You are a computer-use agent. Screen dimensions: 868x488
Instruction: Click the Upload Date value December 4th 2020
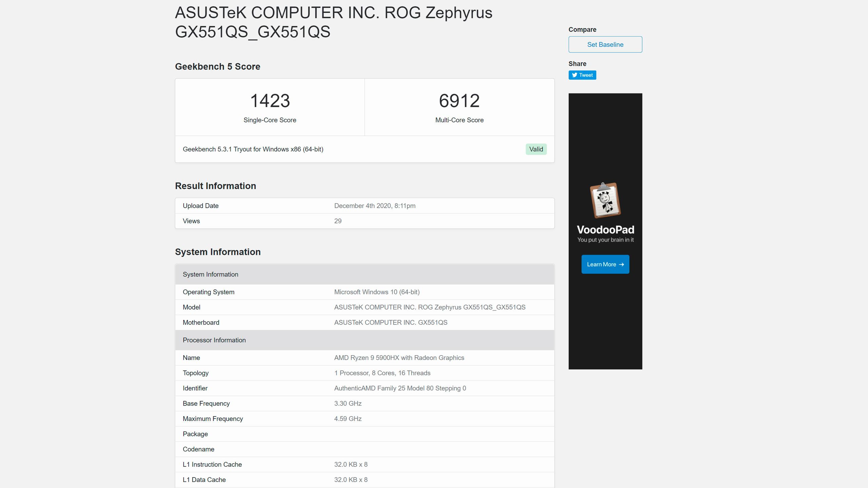(x=375, y=205)
